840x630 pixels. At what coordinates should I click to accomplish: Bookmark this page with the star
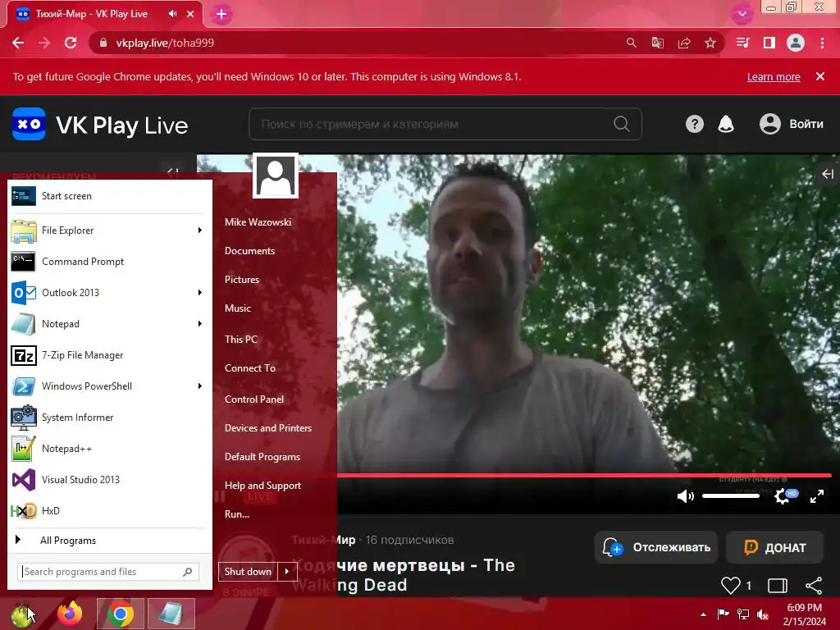[x=710, y=43]
